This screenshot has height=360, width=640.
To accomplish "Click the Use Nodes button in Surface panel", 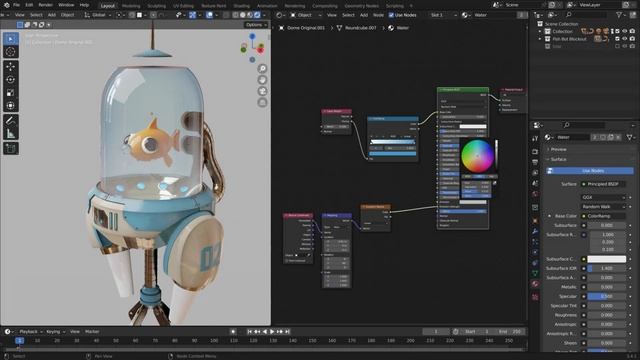I will pos(590,171).
